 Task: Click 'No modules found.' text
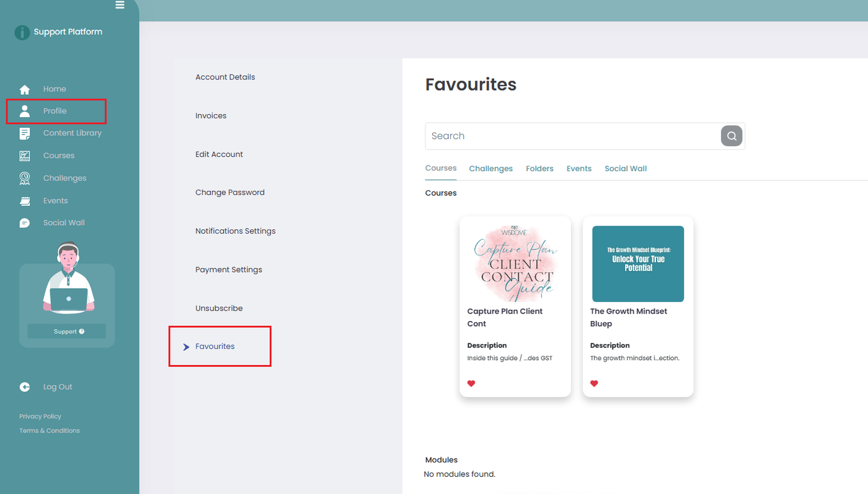[460, 475]
